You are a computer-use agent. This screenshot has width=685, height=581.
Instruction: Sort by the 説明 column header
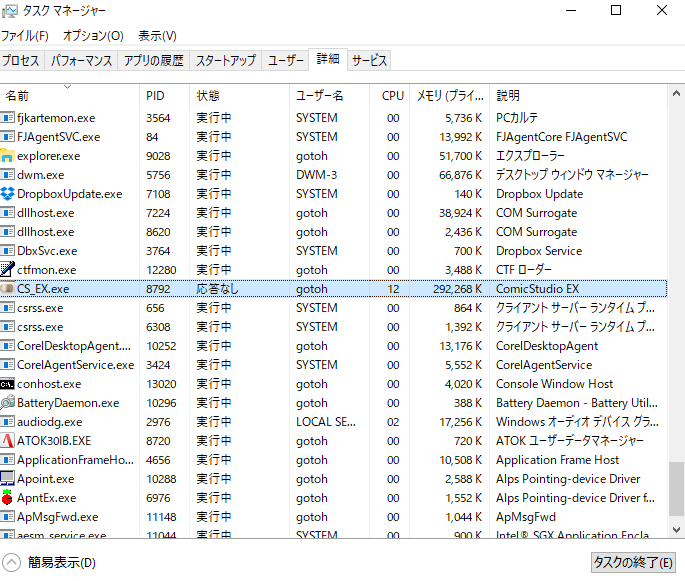tap(578, 96)
